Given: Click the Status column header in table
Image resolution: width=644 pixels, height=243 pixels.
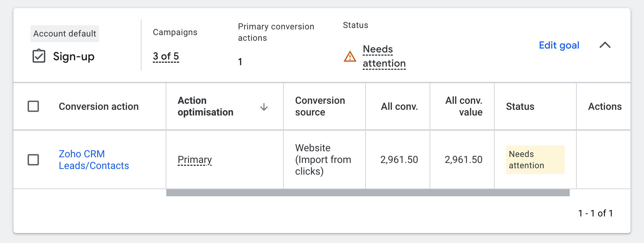Looking at the screenshot, I should pyautogui.click(x=520, y=107).
